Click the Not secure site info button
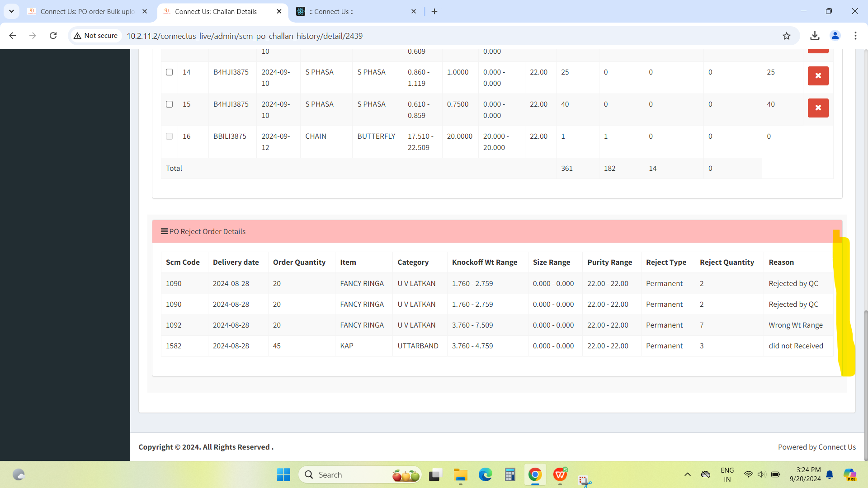 [x=96, y=36]
